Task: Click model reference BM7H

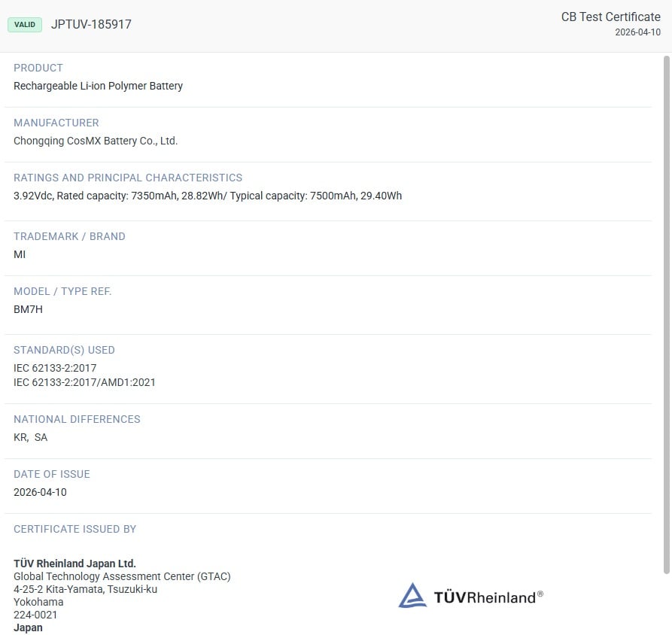Action: (29, 309)
